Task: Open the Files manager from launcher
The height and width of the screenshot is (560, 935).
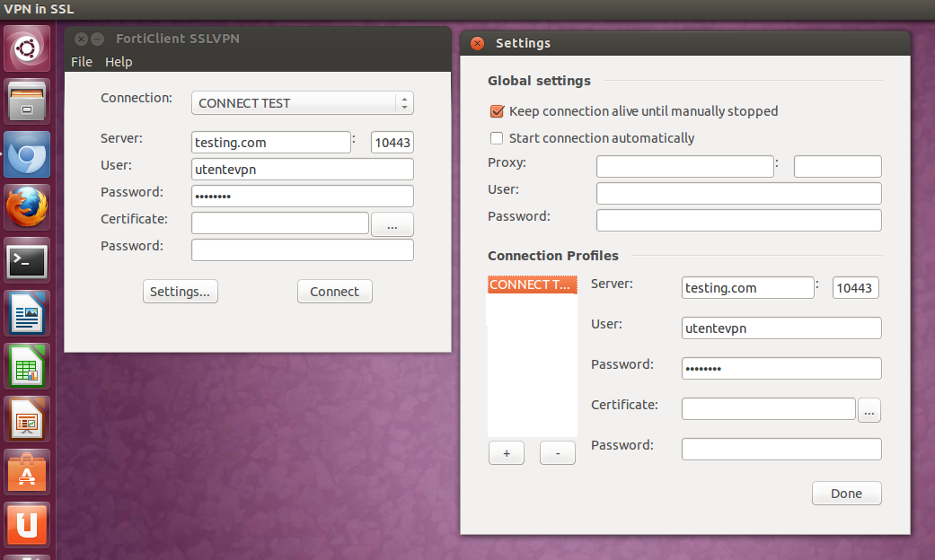Action: [29, 102]
